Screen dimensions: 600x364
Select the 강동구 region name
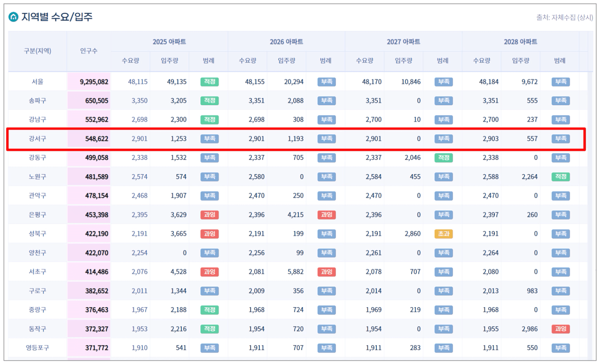pyautogui.click(x=37, y=158)
